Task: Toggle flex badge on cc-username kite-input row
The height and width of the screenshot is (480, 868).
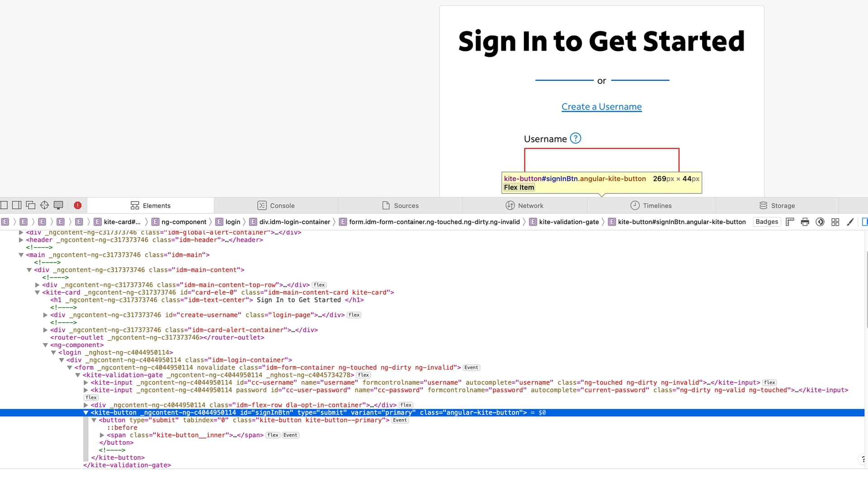Action: click(769, 383)
